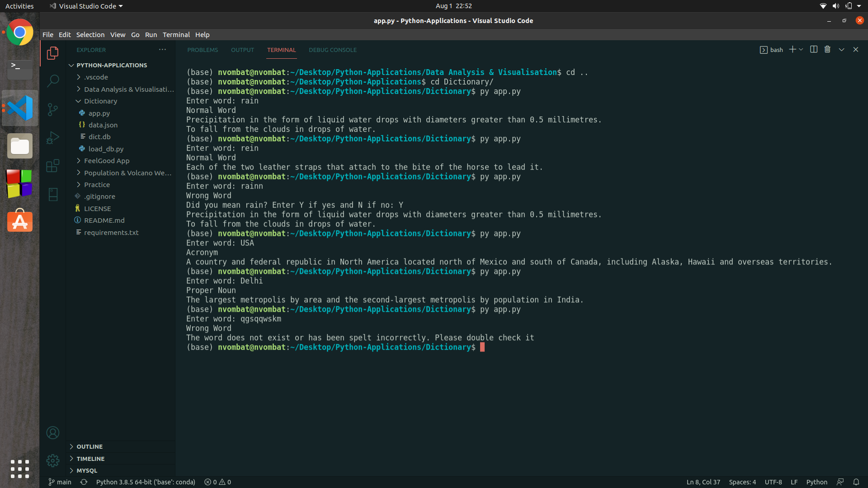Open the load_db.py file
The height and width of the screenshot is (488, 868).
(x=106, y=149)
